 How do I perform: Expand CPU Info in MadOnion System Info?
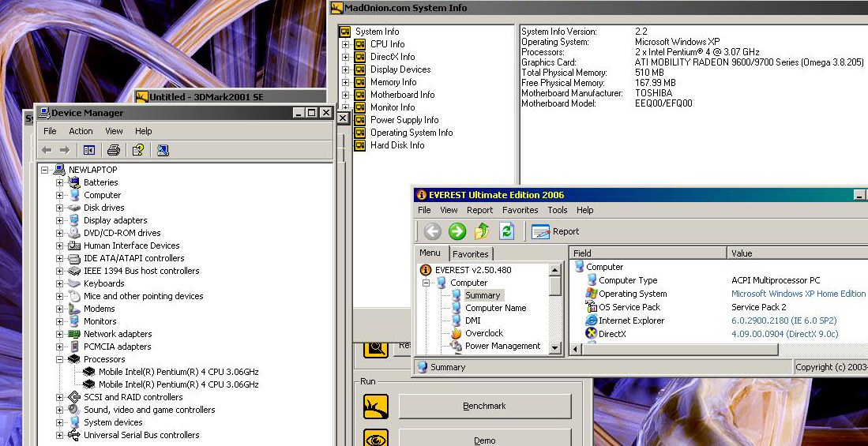[345, 44]
